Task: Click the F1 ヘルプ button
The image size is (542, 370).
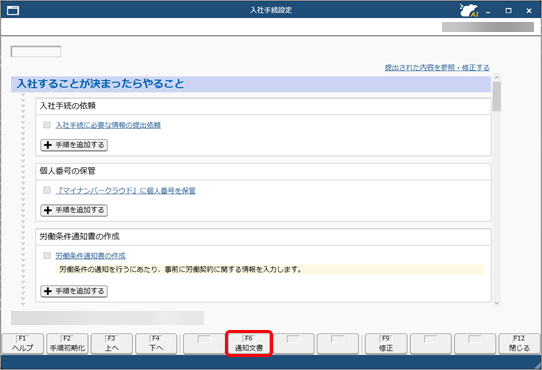Action: pos(23,344)
